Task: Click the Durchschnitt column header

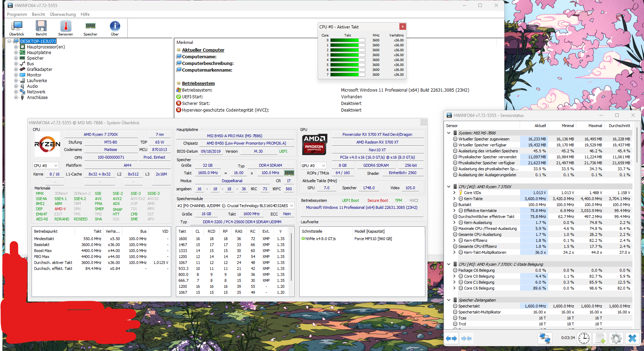Action: (618, 126)
